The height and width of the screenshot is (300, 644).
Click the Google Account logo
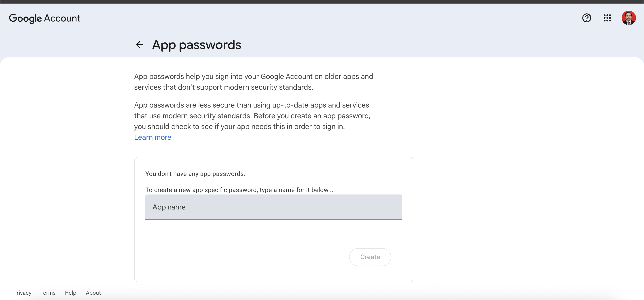(44, 18)
